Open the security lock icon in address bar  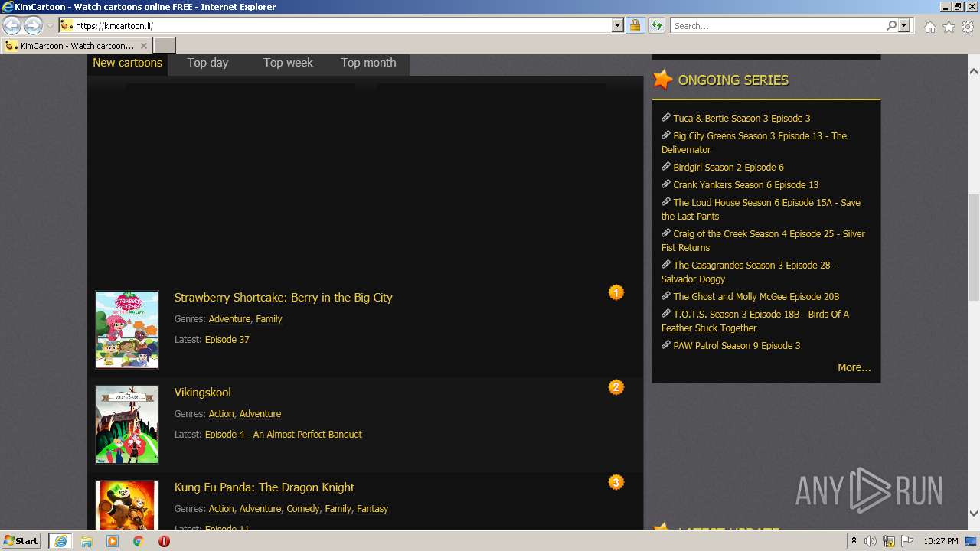tap(635, 25)
